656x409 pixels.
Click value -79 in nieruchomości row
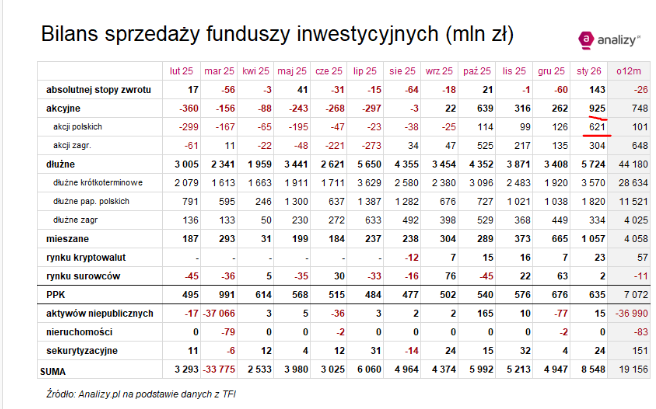tap(228, 332)
